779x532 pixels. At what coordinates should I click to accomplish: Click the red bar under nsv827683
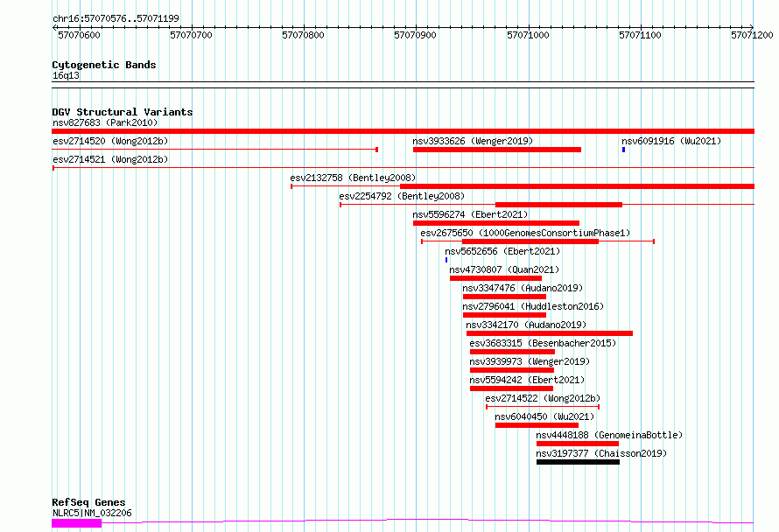(403, 131)
